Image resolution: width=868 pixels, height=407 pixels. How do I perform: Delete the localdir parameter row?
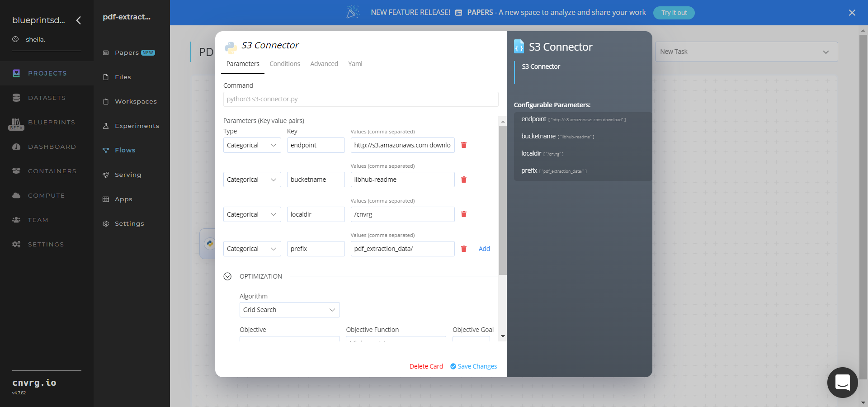[x=463, y=214]
